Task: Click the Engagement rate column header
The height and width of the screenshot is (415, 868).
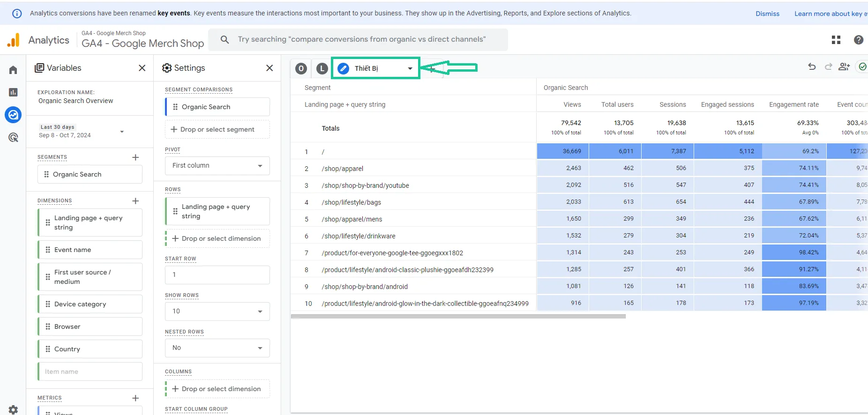Action: [794, 104]
